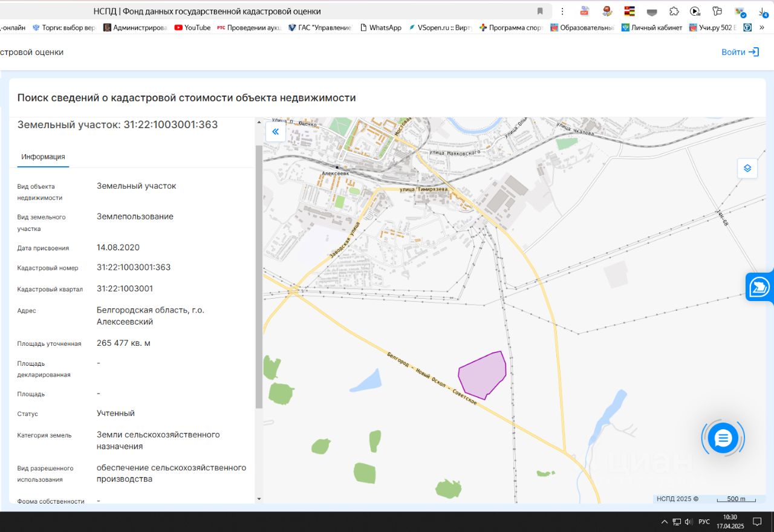Open the 'Учи.ру 502' bookmark
774x532 pixels.
(714, 28)
